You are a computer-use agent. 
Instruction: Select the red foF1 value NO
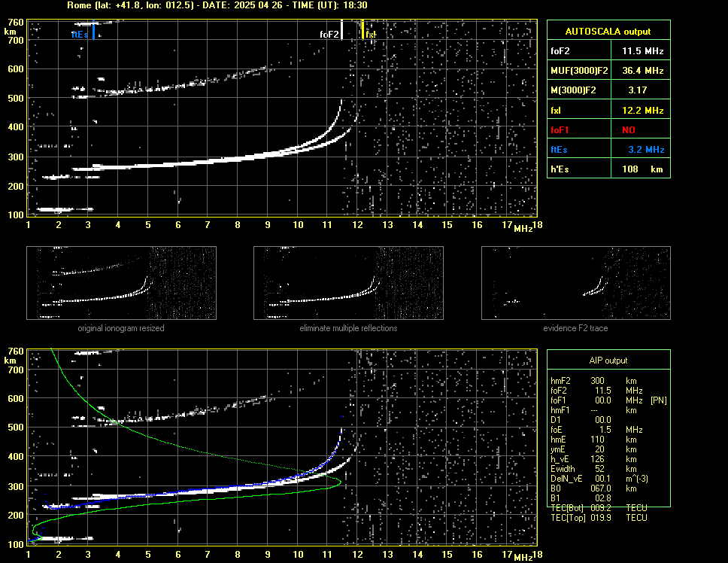click(629, 130)
